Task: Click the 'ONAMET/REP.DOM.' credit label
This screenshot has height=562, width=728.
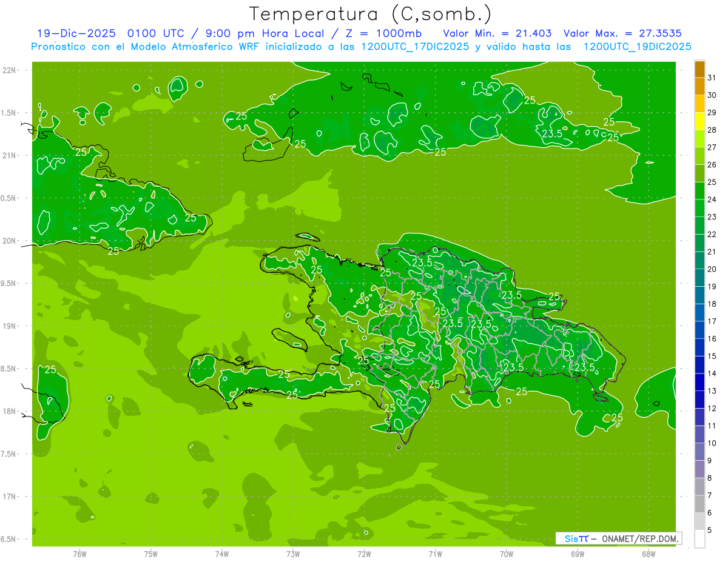Action: click(639, 538)
